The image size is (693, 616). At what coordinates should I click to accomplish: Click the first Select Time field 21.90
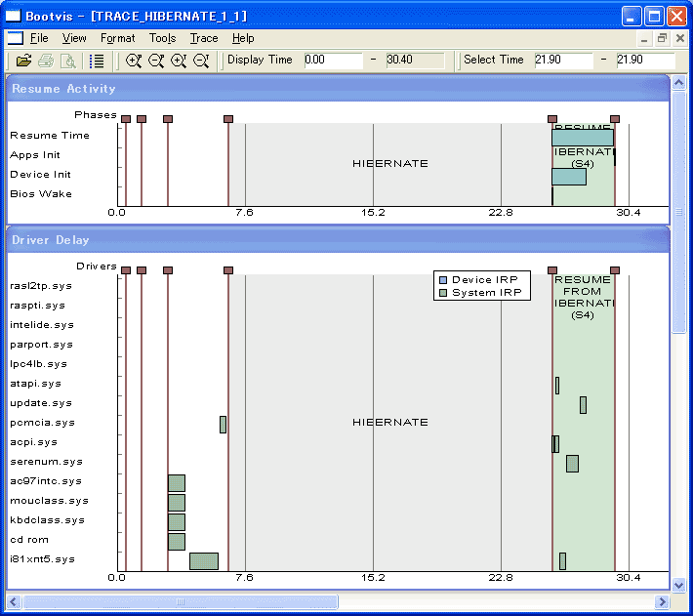pyautogui.click(x=563, y=61)
